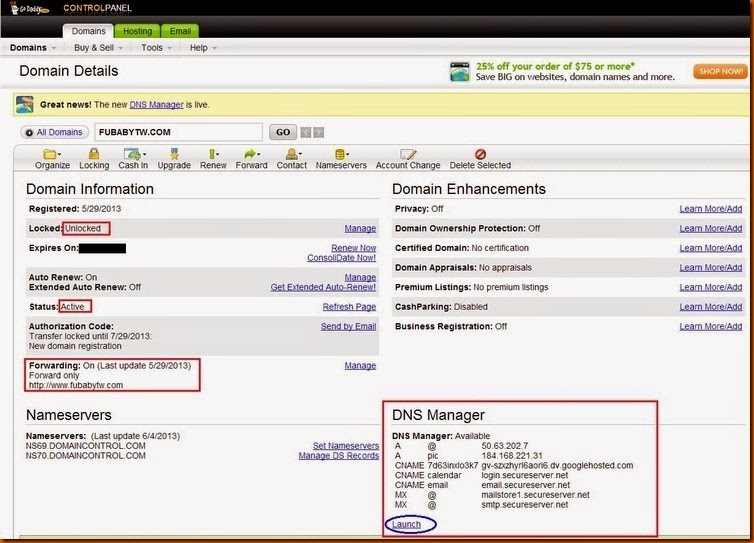Viewport: 754px width, 543px height.
Task: Click Learn More/Add for Business Registration
Action: coord(711,326)
